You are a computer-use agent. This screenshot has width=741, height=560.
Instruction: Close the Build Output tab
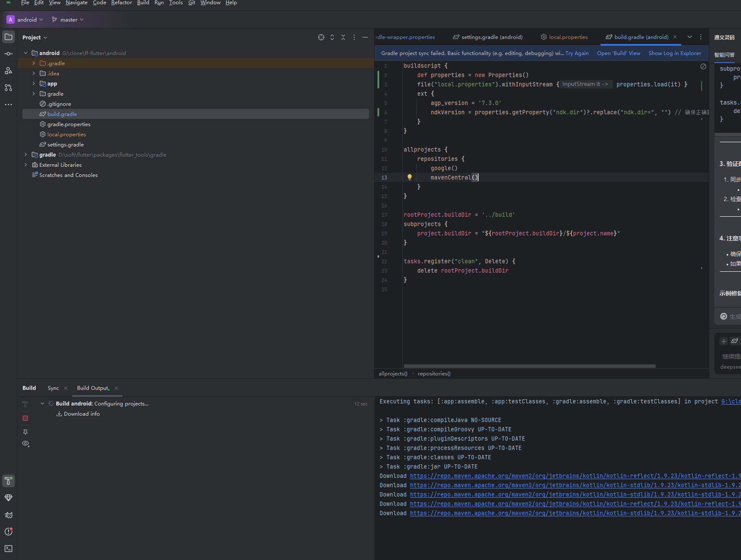click(x=116, y=388)
